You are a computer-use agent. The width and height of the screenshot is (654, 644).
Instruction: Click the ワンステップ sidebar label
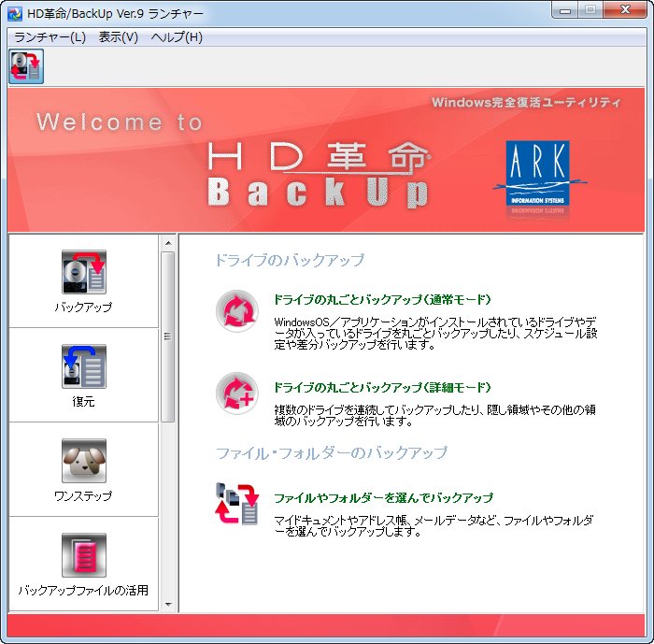click(x=83, y=495)
